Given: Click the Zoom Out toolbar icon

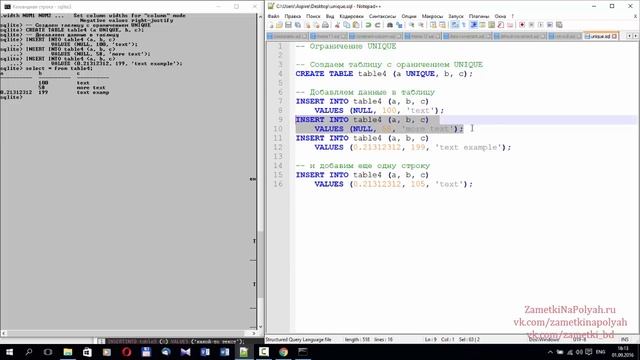Looking at the screenshot, I should tap(421, 25).
